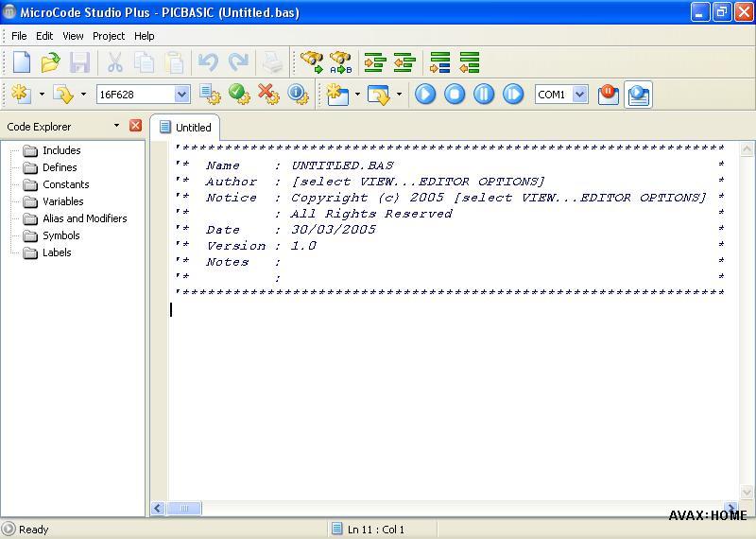Click the 'Ln 11 : Col 1' status text
756x539 pixels.
[x=375, y=530]
